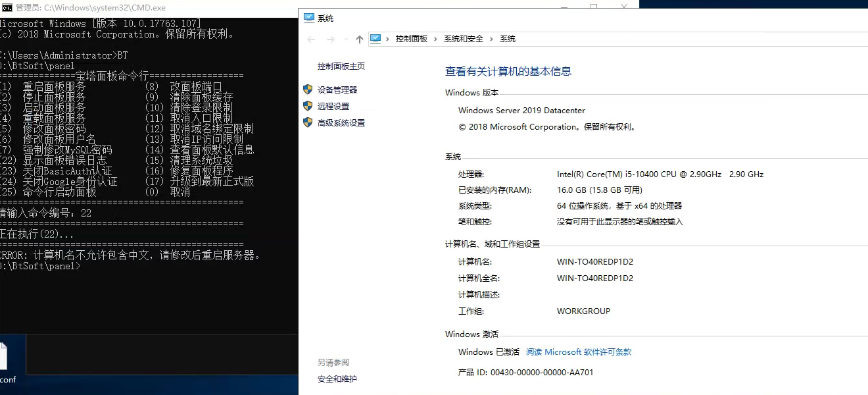Click the CMD window title bar icon

tap(6, 7)
